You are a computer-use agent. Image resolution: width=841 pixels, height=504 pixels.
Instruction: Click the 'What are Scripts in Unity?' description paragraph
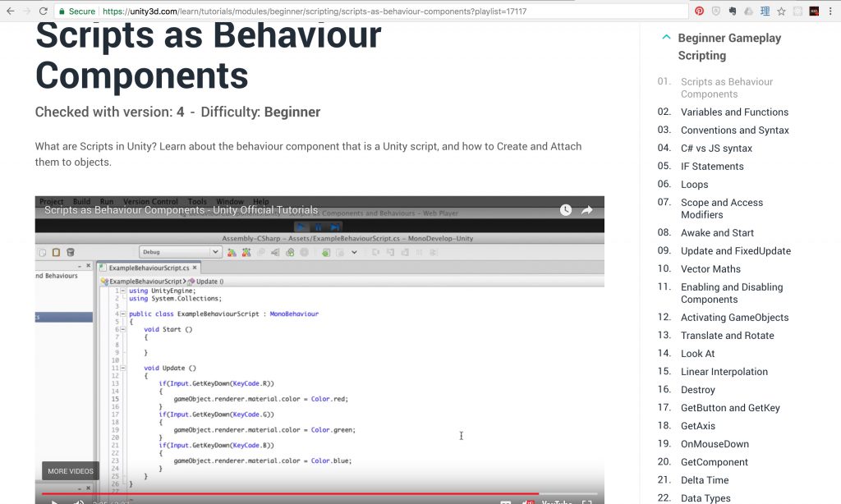point(309,154)
